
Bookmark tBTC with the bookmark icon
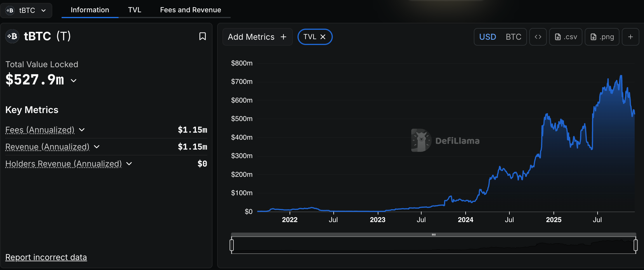[x=202, y=36]
